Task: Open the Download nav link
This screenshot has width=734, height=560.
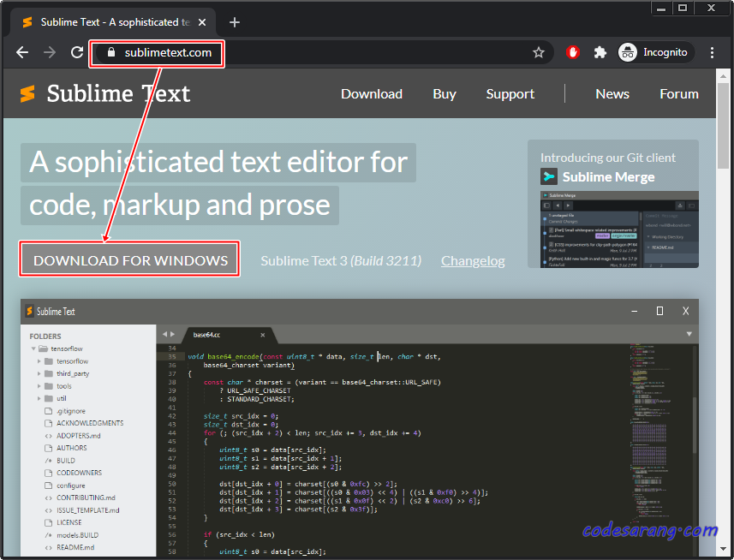Action: tap(372, 94)
